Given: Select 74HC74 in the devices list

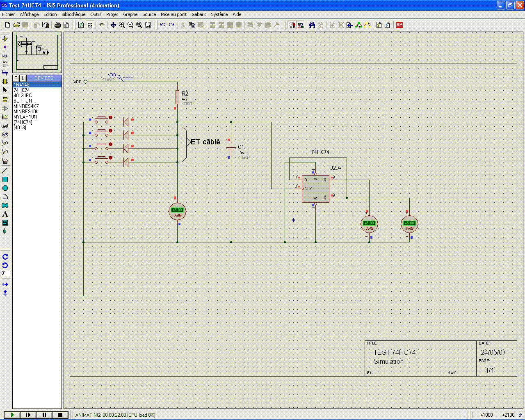Looking at the screenshot, I should [22, 90].
